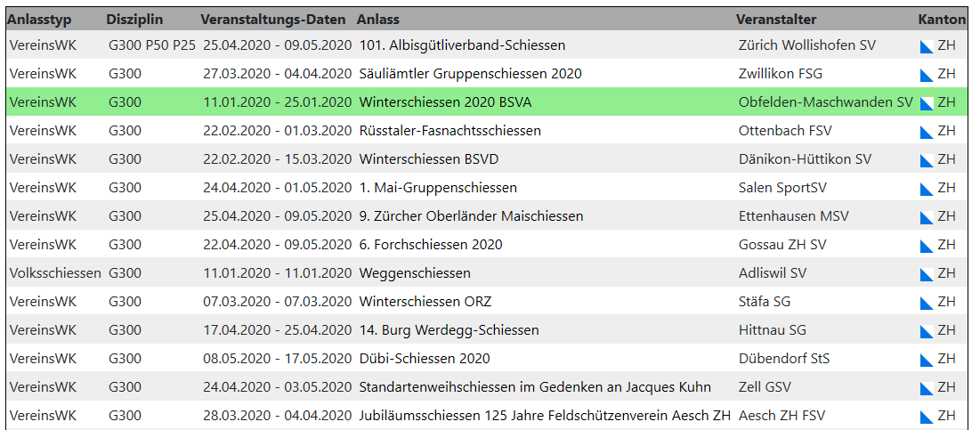Select the 14. Burg Werdegg-Schiessen row

(x=449, y=330)
